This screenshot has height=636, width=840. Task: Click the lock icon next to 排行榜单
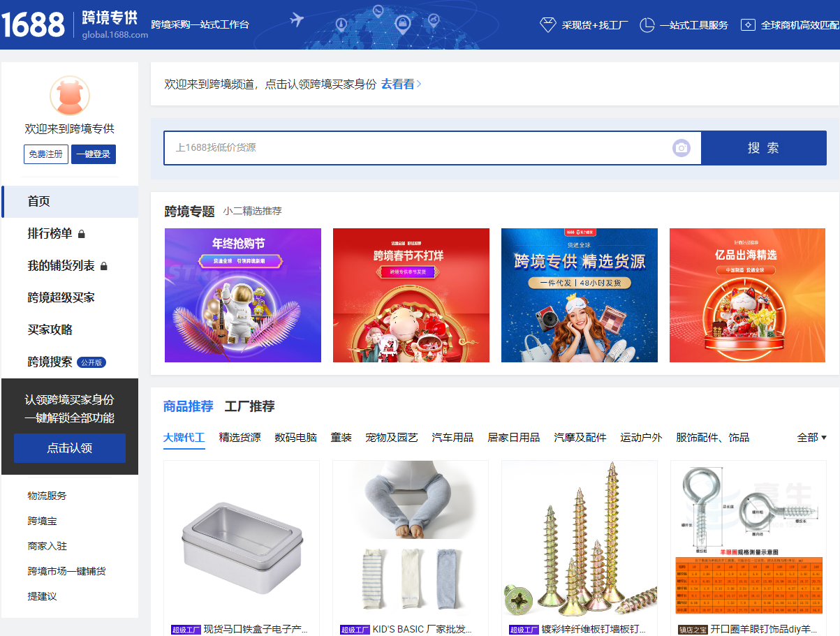point(82,234)
